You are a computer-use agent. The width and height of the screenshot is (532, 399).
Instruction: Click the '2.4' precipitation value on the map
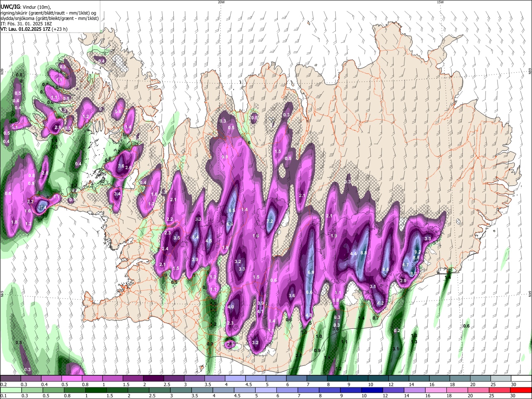[165, 249]
